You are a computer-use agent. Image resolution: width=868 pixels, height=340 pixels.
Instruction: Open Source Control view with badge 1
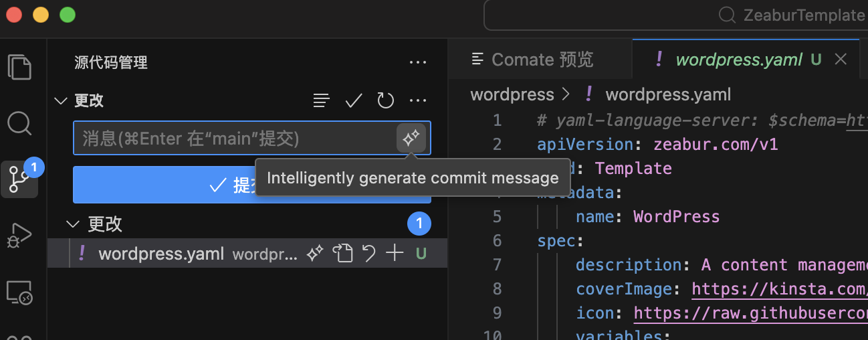click(x=19, y=179)
